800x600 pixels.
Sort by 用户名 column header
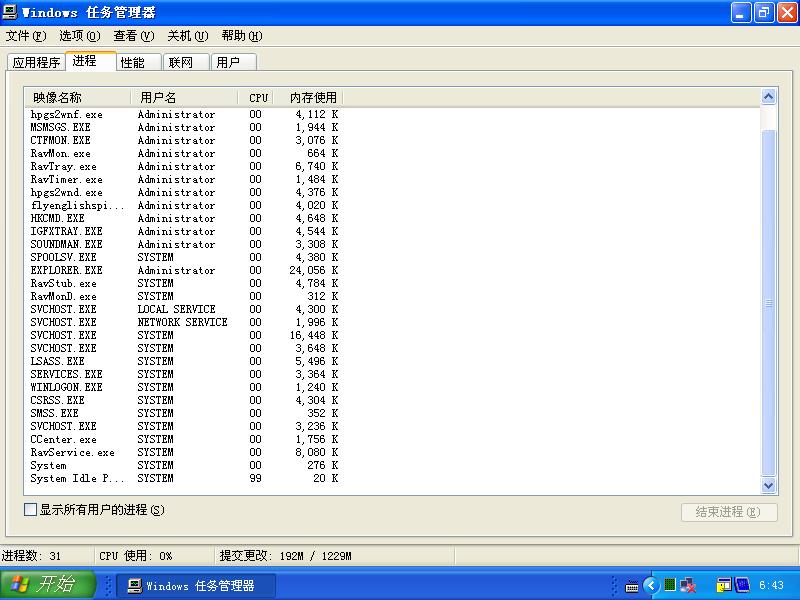point(184,97)
